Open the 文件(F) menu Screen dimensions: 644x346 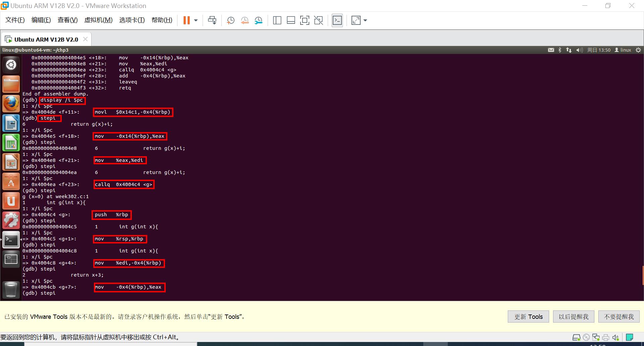click(x=15, y=20)
